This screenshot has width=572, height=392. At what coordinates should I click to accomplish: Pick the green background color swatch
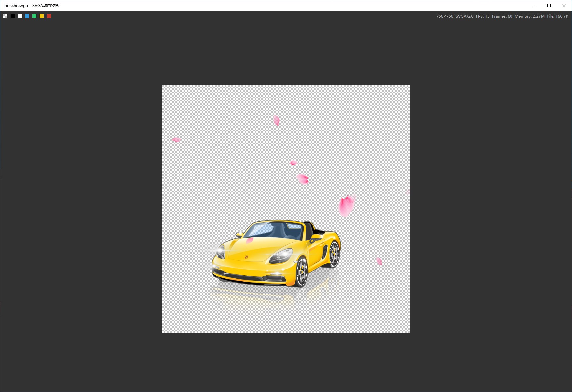click(34, 16)
